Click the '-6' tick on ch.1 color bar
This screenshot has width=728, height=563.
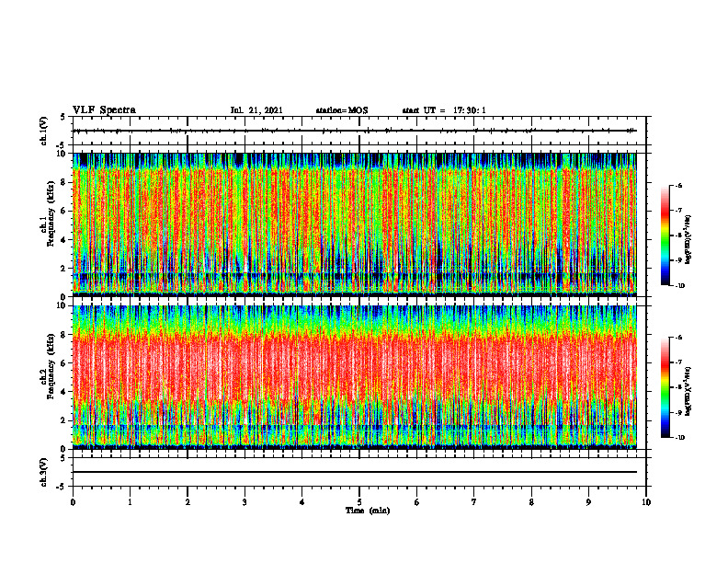(679, 185)
